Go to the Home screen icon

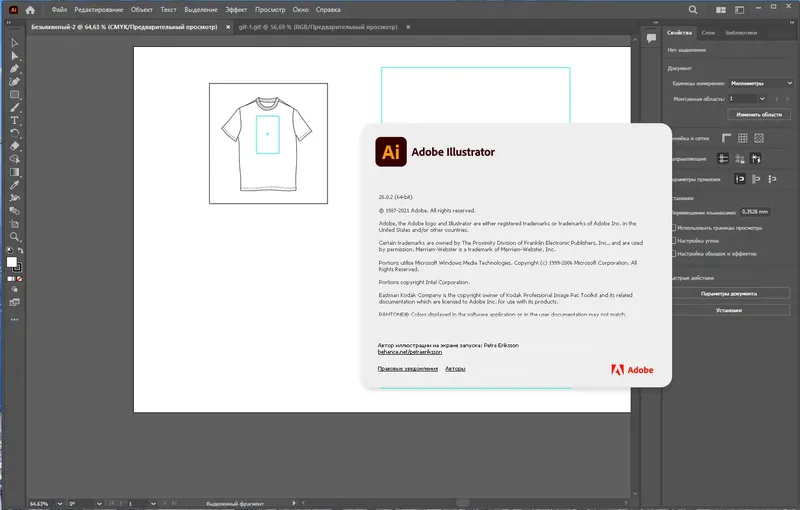tap(31, 10)
